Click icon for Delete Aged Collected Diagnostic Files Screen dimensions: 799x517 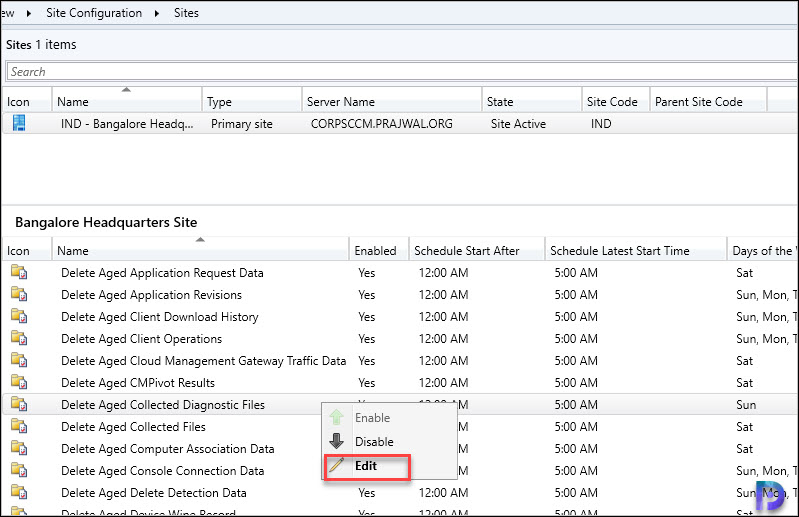click(19, 404)
